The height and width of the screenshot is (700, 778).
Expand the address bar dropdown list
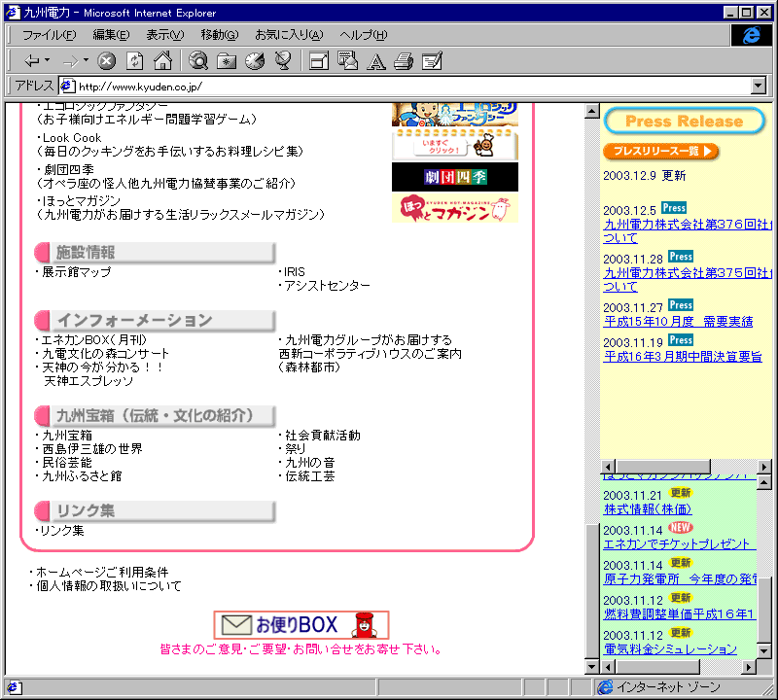(758, 86)
